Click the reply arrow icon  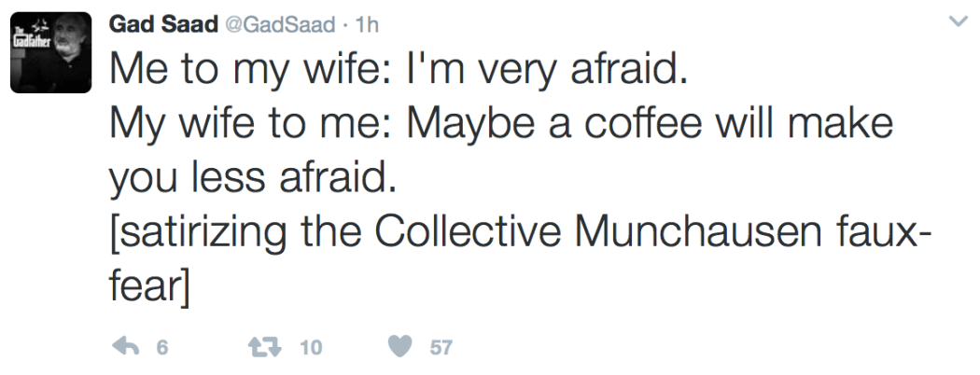tap(125, 347)
